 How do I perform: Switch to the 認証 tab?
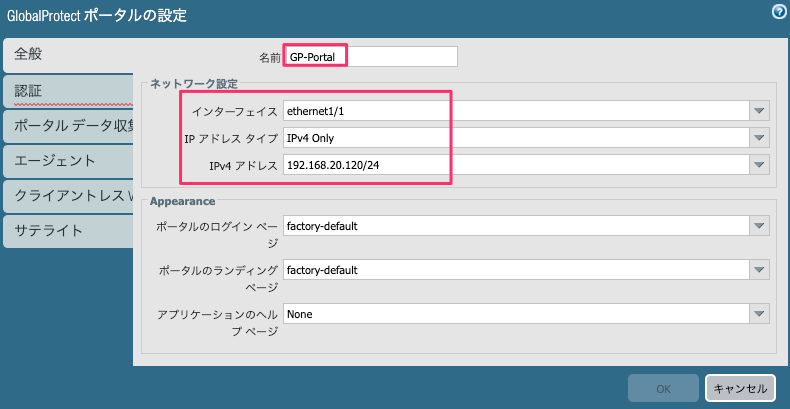click(x=68, y=91)
